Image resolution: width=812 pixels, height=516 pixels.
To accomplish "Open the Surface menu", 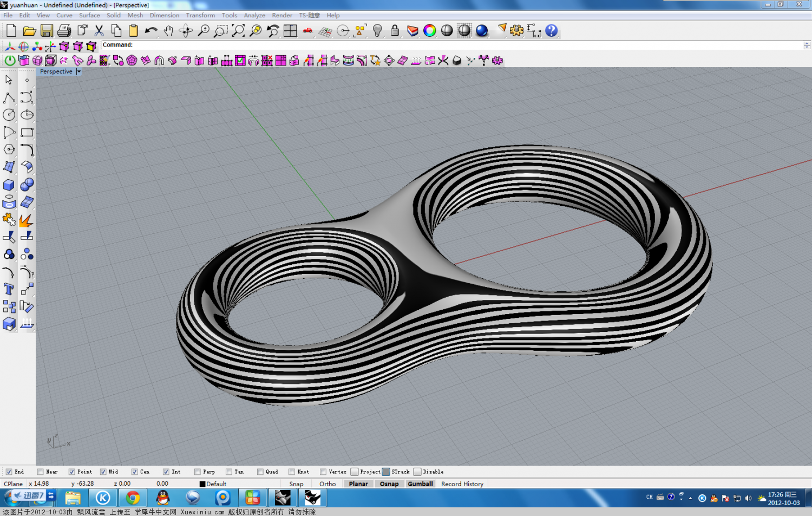I will 89,15.
